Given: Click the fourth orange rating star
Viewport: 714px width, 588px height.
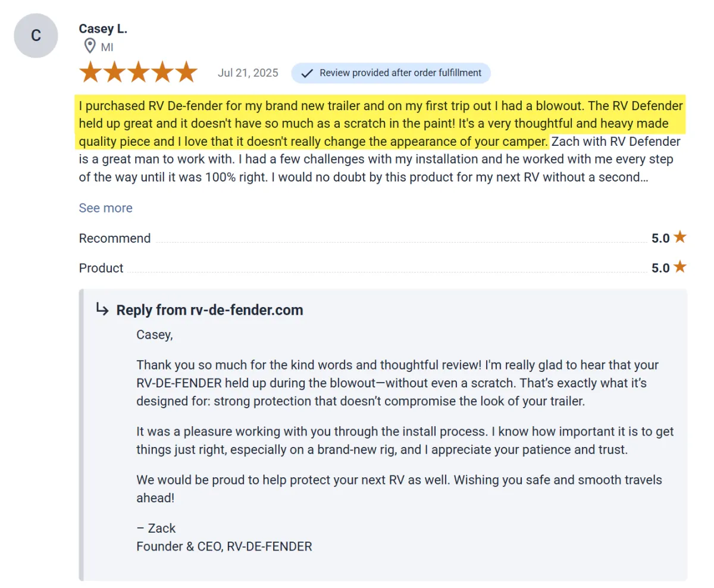Looking at the screenshot, I should pos(162,73).
